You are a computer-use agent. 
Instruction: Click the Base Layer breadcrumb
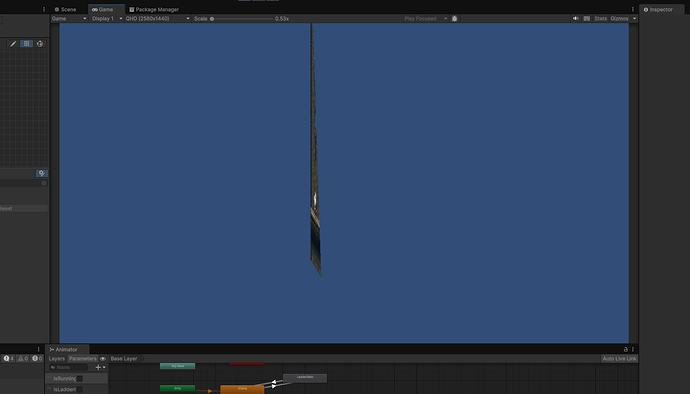tap(124, 358)
